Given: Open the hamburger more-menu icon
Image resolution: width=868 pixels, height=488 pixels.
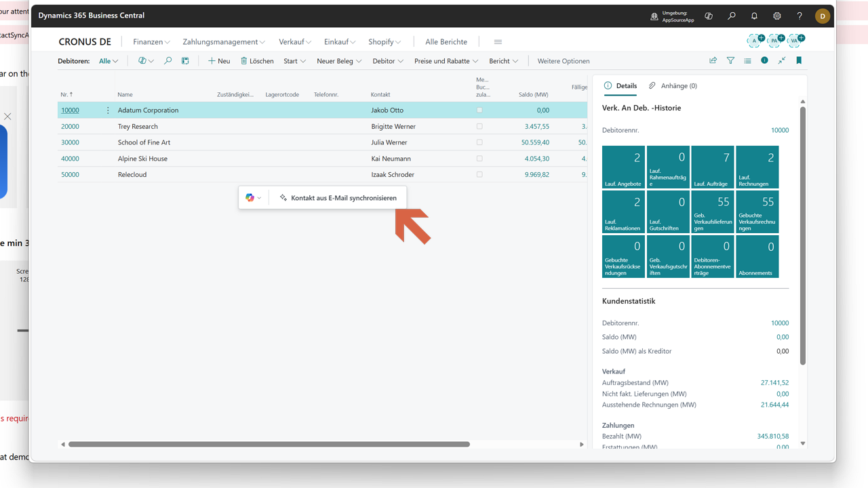Looking at the screenshot, I should pyautogui.click(x=498, y=42).
